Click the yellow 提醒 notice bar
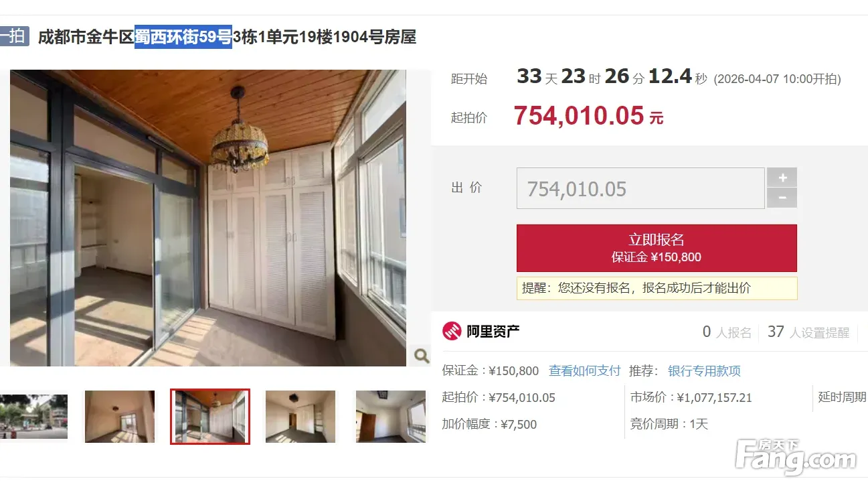 [657, 288]
